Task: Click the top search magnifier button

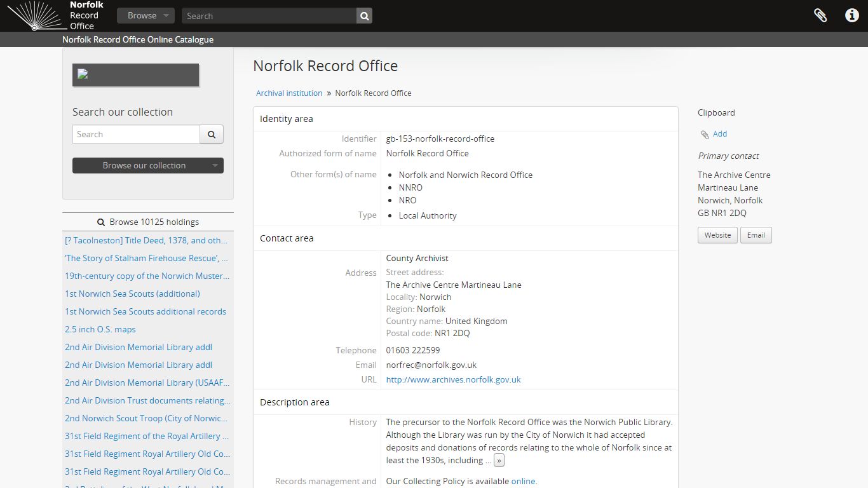Action: point(364,16)
